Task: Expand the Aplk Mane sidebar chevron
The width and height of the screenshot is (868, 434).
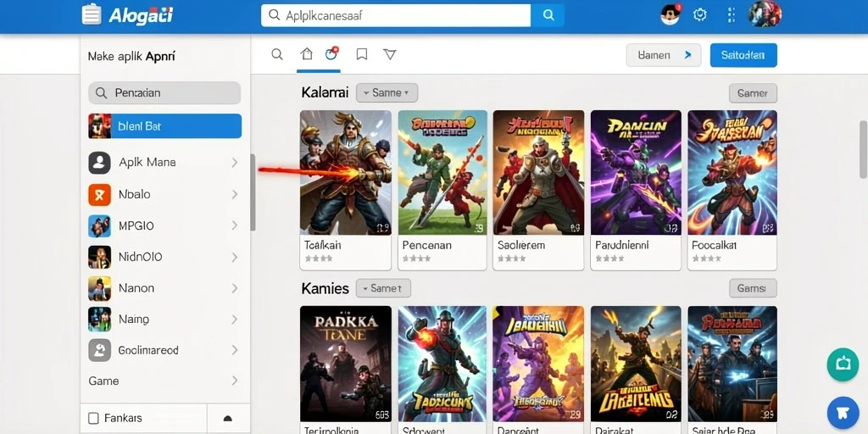Action: click(235, 163)
